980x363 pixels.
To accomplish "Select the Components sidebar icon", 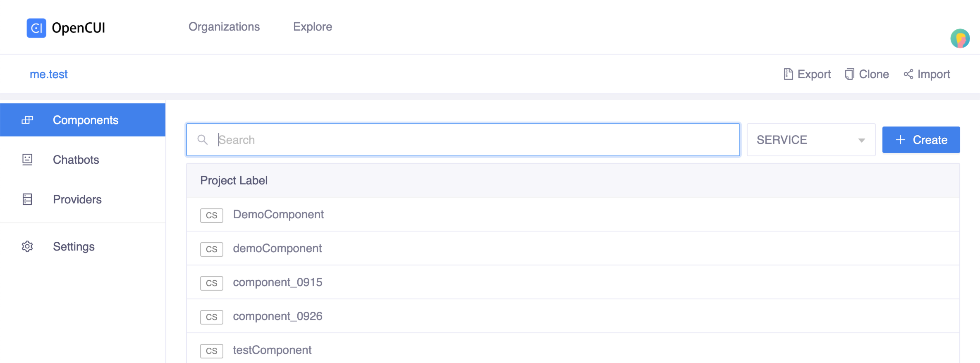I will tap(27, 119).
